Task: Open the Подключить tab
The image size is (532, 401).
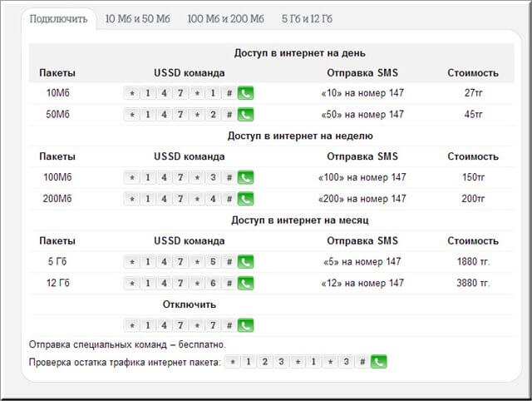Action: (58, 18)
